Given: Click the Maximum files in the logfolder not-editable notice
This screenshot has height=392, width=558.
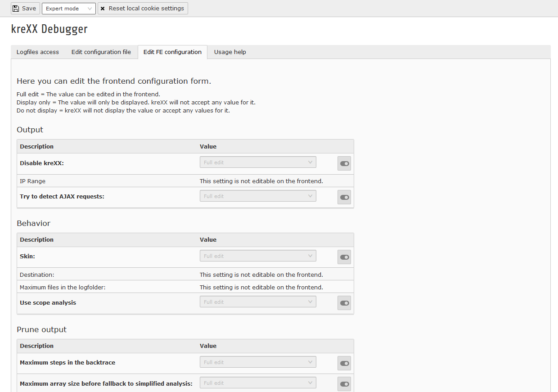Looking at the screenshot, I should coord(261,287).
